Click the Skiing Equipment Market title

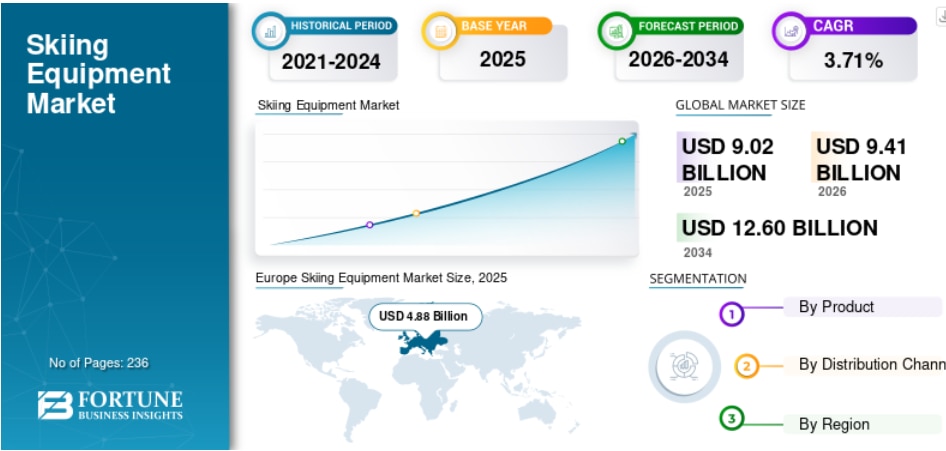[x=98, y=74]
